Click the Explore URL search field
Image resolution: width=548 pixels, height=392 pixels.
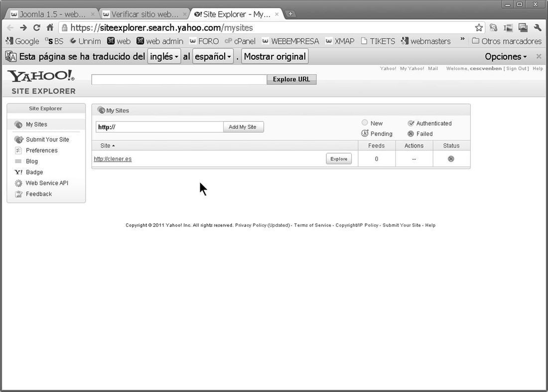click(x=179, y=79)
